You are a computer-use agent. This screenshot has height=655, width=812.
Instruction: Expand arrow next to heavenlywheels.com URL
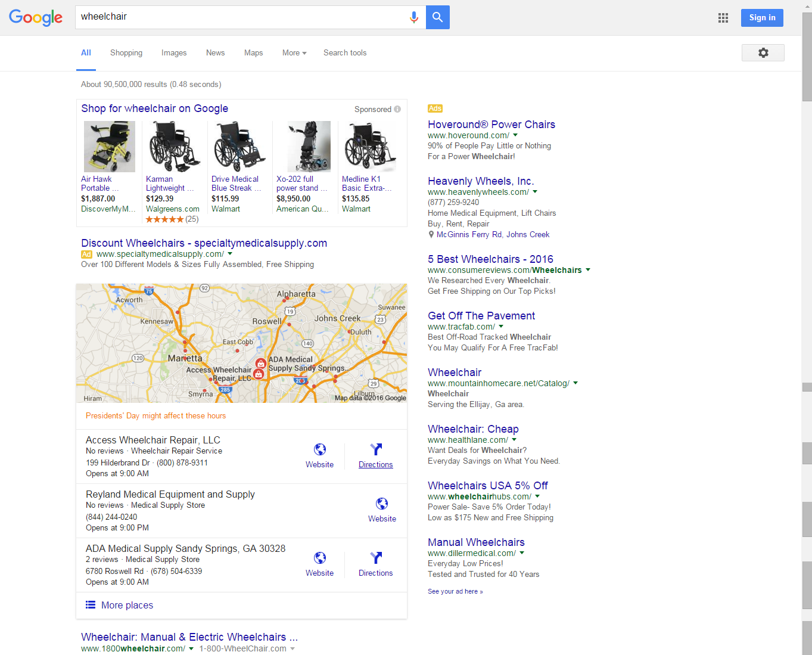(535, 192)
